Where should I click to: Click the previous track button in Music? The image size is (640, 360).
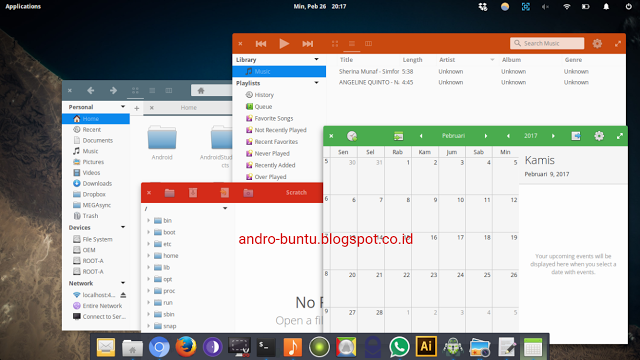(261, 44)
